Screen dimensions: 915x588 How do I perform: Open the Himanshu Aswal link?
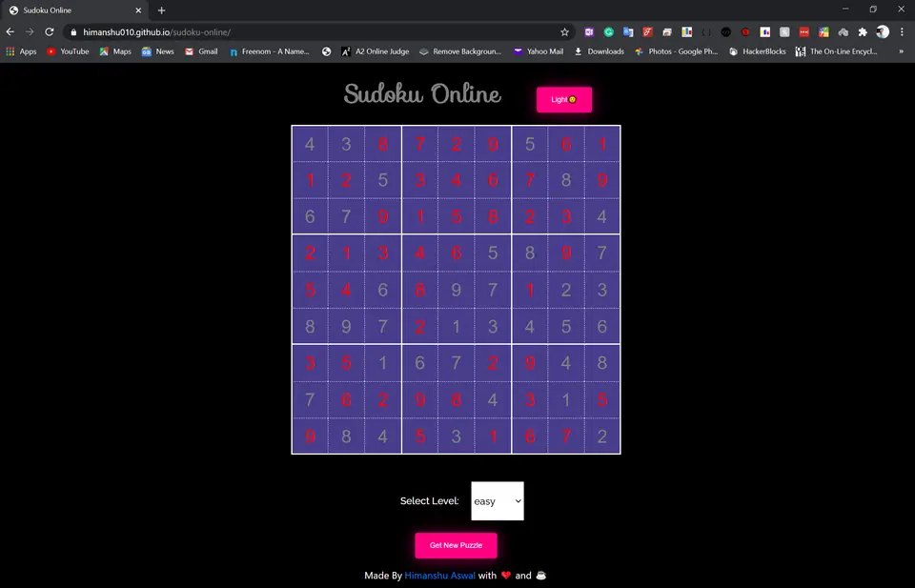(440, 576)
